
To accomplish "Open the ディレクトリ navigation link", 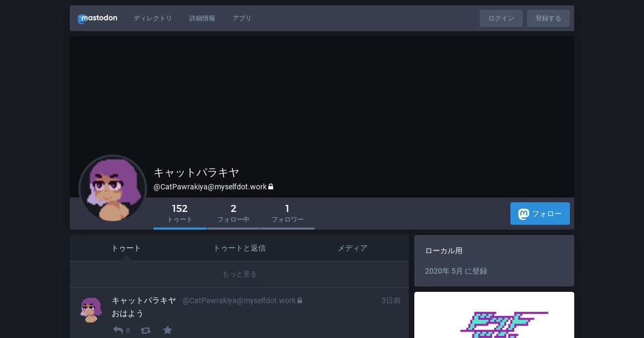I will pos(153,18).
